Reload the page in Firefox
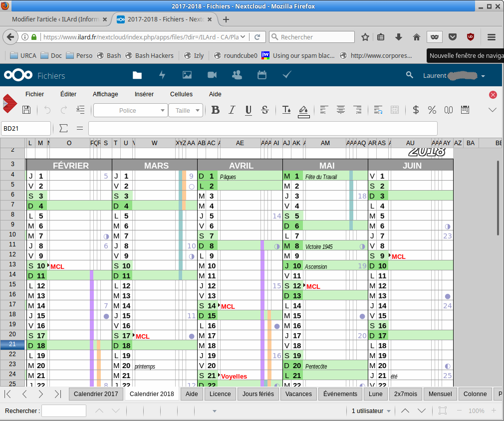 tap(257, 37)
